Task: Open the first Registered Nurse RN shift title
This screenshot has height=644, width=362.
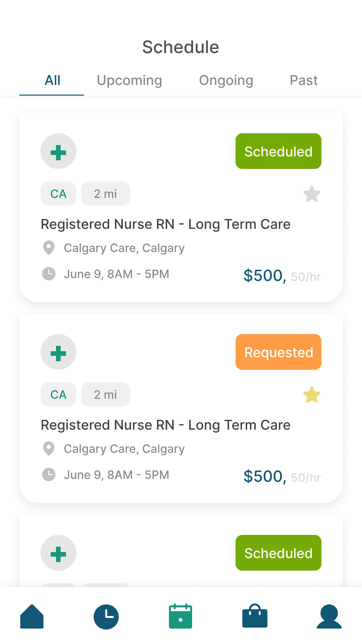Action: pos(166,224)
